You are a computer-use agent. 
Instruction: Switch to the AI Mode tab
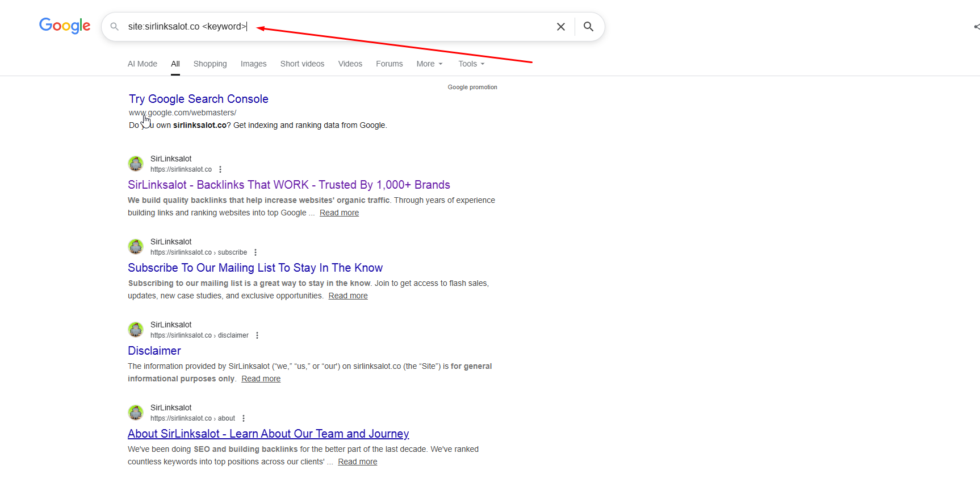pyautogui.click(x=143, y=64)
